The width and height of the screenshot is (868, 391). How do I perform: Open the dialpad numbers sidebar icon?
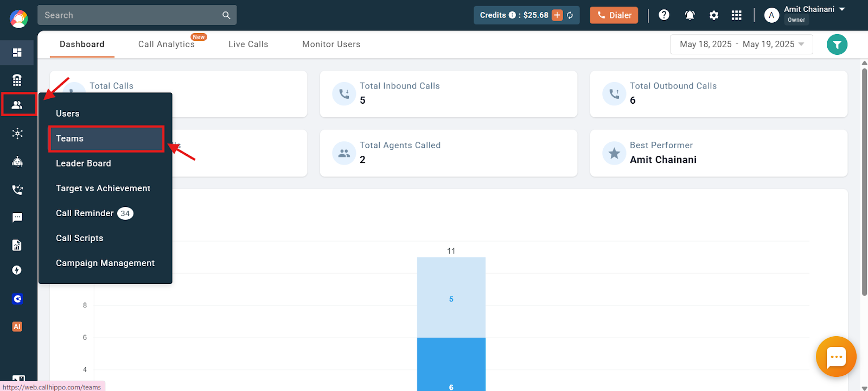[x=17, y=80]
